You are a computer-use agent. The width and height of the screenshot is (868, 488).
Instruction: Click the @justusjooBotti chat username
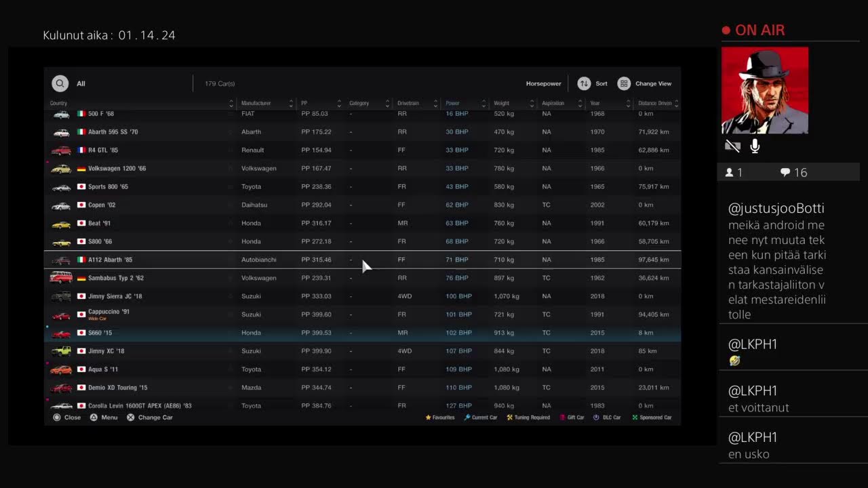pos(776,209)
